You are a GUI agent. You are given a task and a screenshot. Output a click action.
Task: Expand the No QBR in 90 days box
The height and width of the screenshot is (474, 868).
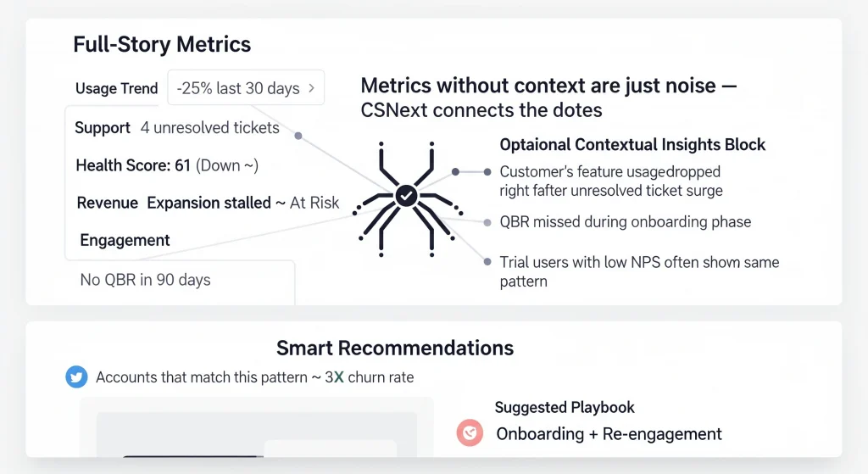(x=146, y=280)
